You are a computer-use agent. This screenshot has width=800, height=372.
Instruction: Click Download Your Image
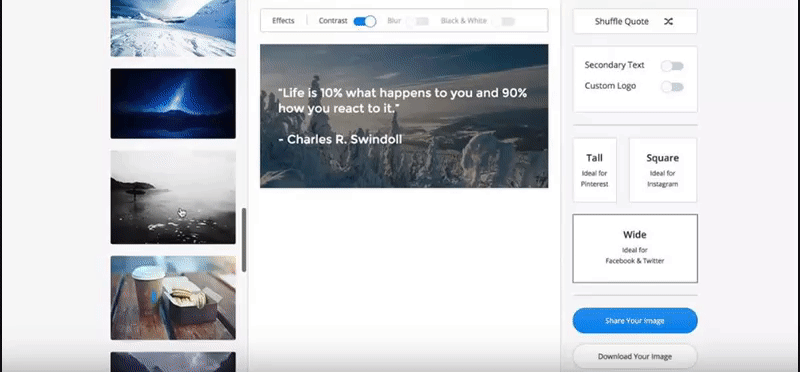pos(635,357)
